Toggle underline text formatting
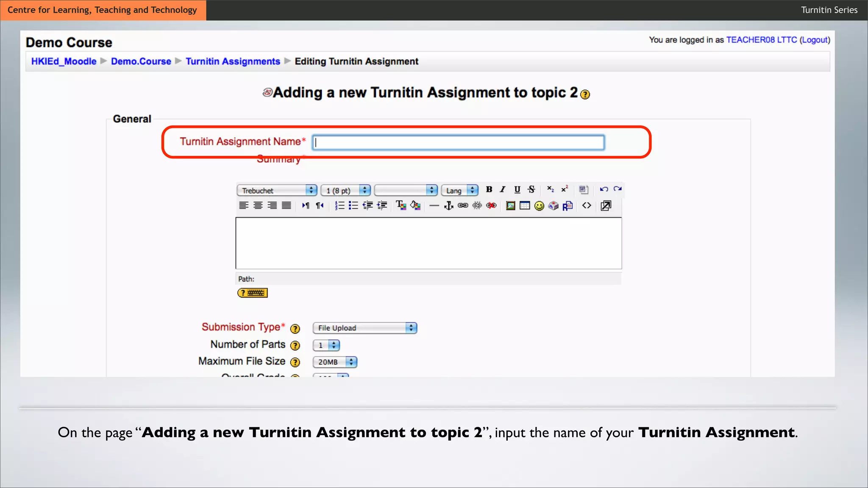 pos(517,189)
